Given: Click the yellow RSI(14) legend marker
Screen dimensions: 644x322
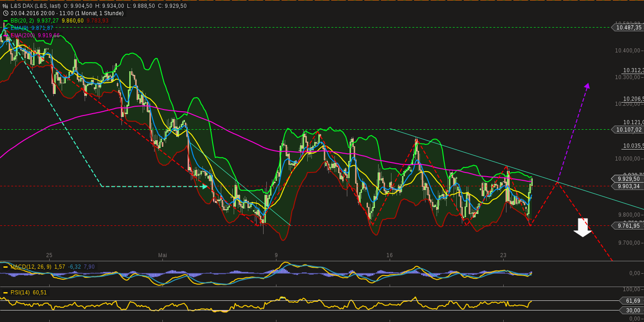Looking at the screenshot, I should point(6,293).
